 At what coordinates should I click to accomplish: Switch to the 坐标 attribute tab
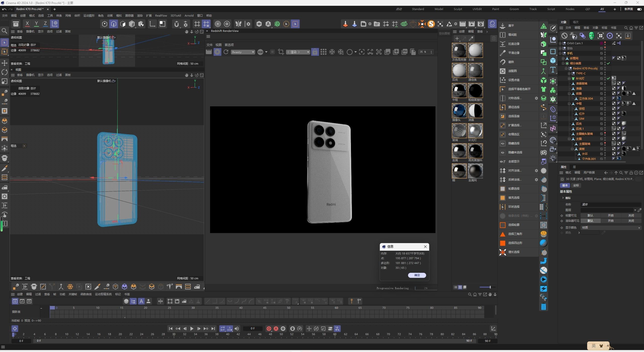click(576, 185)
